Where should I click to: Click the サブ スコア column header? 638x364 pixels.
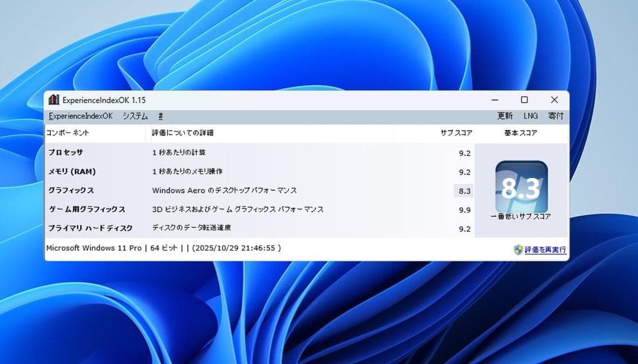click(455, 133)
